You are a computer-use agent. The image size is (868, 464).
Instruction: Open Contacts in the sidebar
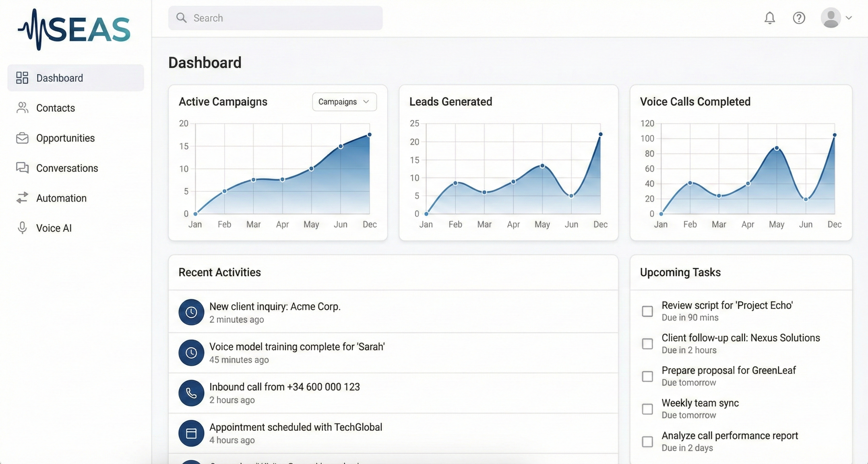[x=55, y=108]
